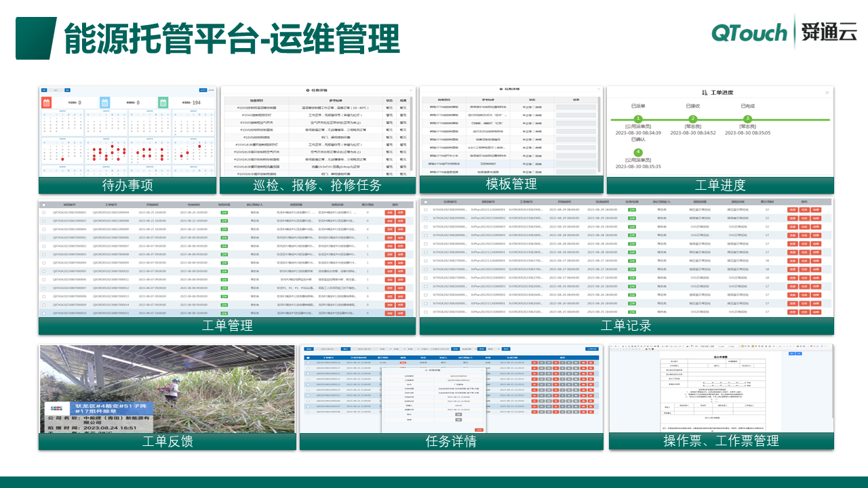The image size is (868, 488).
Task: Click the blue weekly calendar icon in 待办事项
Action: (105, 102)
